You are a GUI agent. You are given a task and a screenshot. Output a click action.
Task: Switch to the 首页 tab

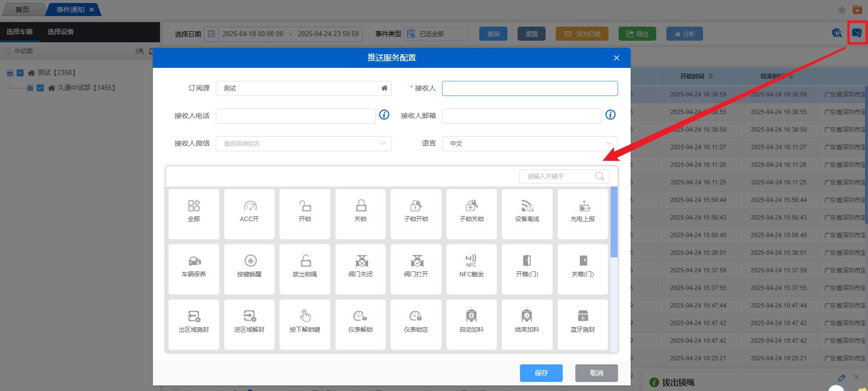[x=22, y=10]
